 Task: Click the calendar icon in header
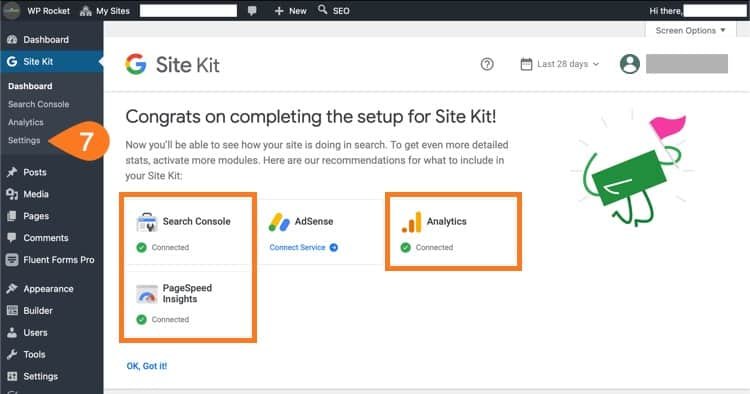[x=526, y=64]
